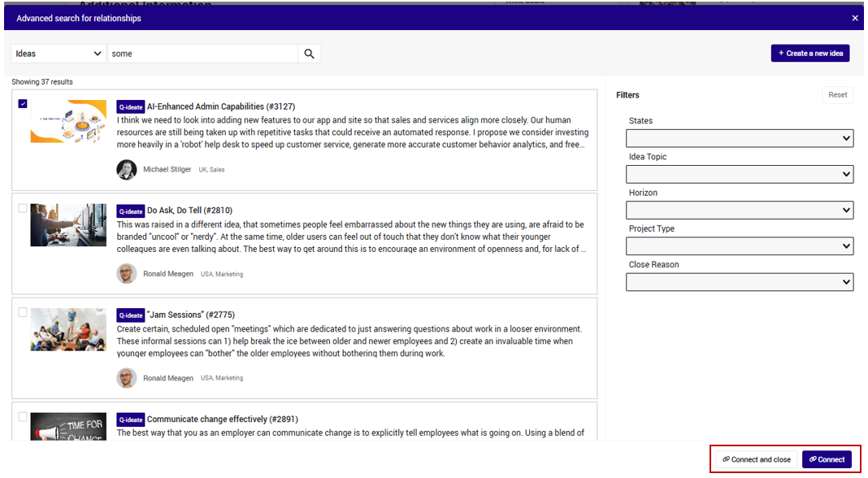This screenshot has width=868, height=478.
Task: Open the Close Reason filter dropdown
Action: click(x=740, y=282)
